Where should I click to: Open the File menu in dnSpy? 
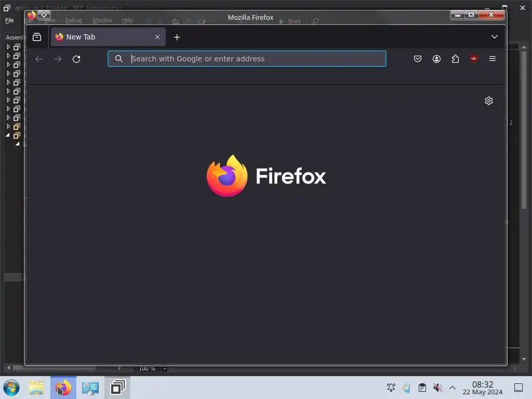pos(9,20)
